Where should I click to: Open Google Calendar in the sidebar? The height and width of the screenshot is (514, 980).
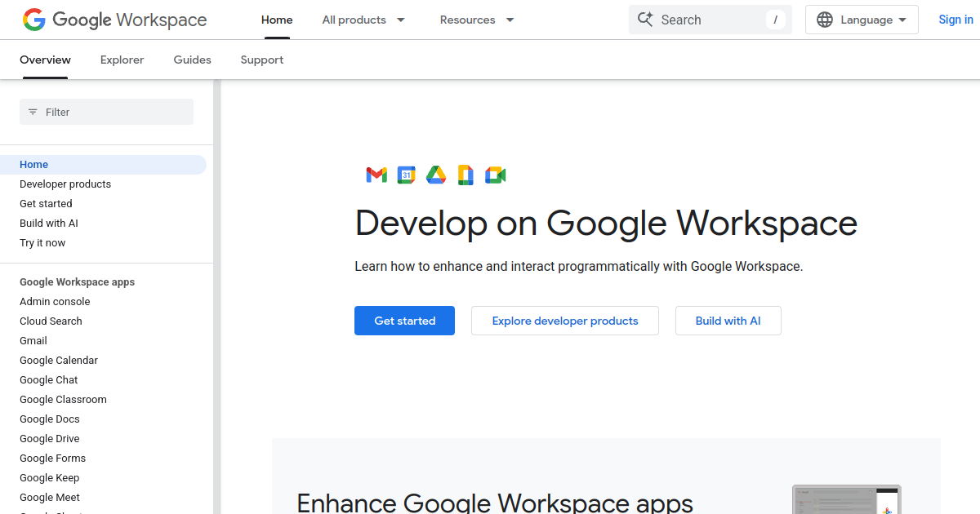[59, 360]
